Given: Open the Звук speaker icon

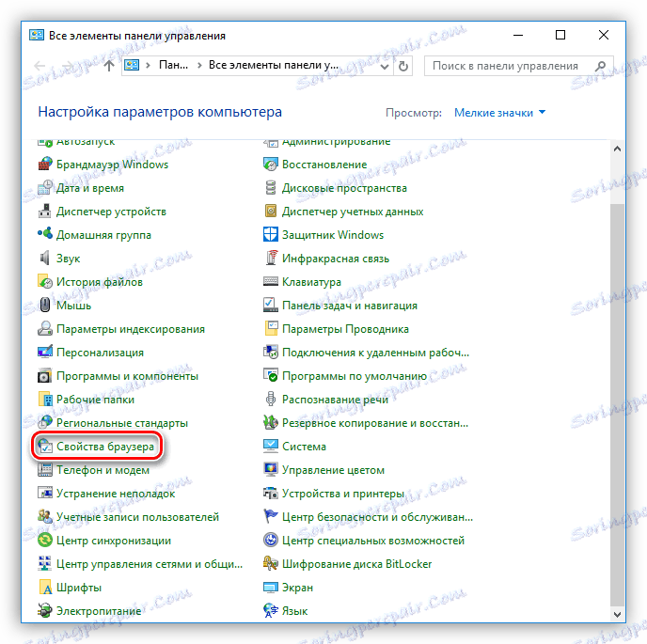Looking at the screenshot, I should (x=45, y=259).
